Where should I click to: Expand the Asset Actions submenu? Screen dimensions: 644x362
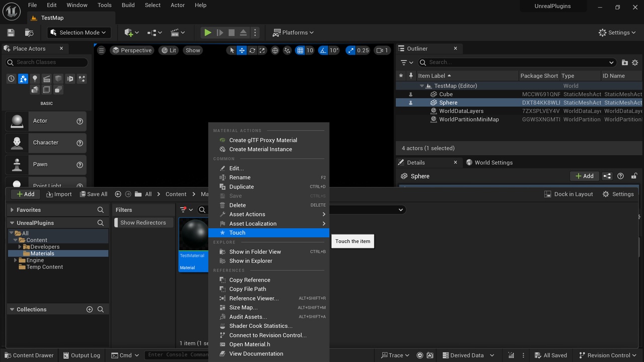tap(269, 214)
